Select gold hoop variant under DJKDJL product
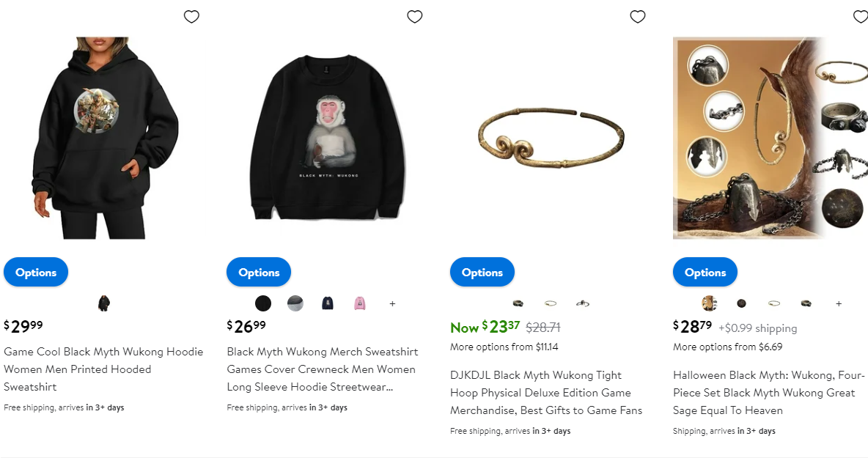This screenshot has width=868, height=458. click(x=551, y=303)
